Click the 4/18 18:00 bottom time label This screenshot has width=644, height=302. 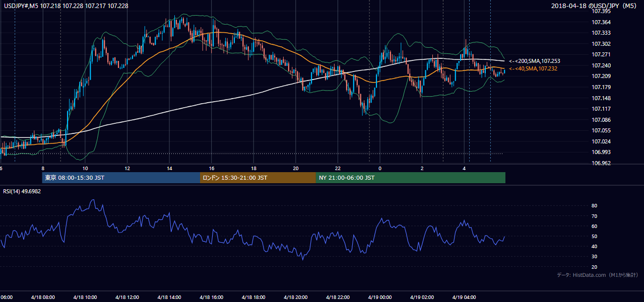tap(253, 297)
